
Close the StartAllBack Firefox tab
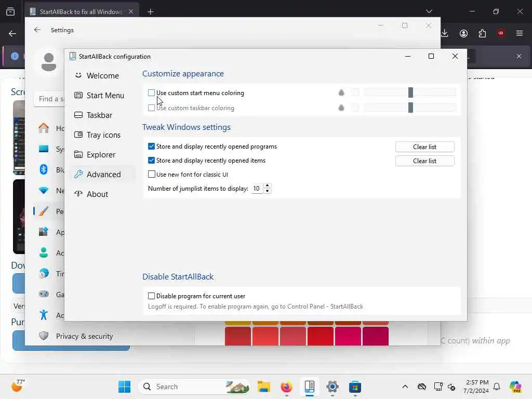point(131,12)
